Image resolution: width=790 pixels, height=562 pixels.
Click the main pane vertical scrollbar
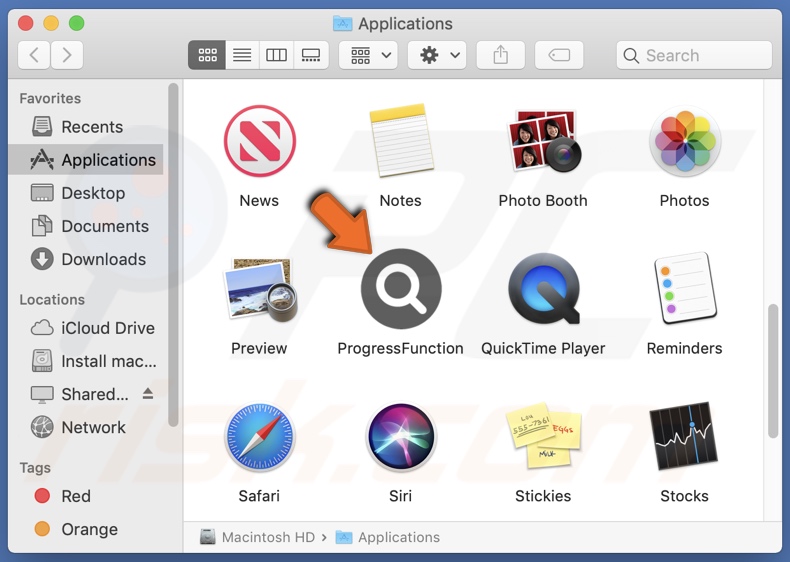(773, 371)
